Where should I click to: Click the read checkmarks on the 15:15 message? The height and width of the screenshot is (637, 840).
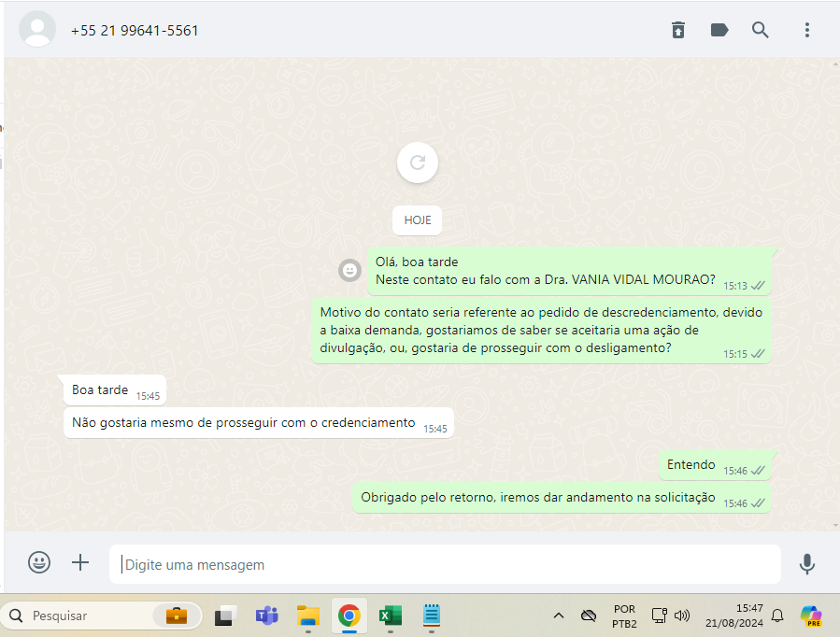758,354
